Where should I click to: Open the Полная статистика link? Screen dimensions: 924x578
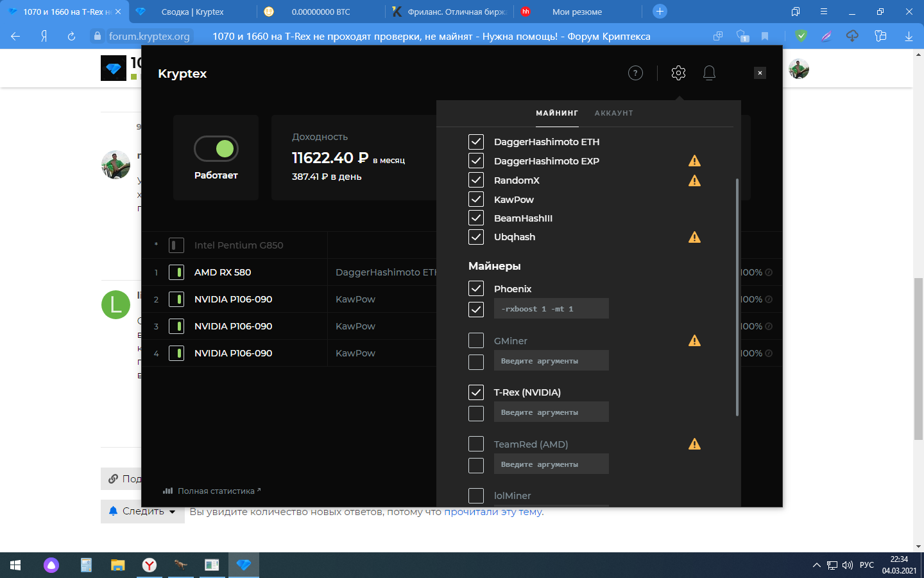click(212, 491)
